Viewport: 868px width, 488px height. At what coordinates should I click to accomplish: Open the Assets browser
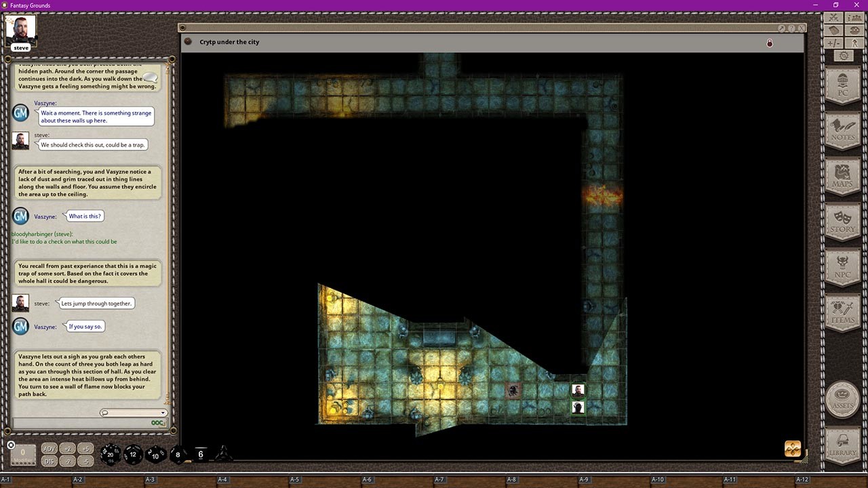pos(842,400)
